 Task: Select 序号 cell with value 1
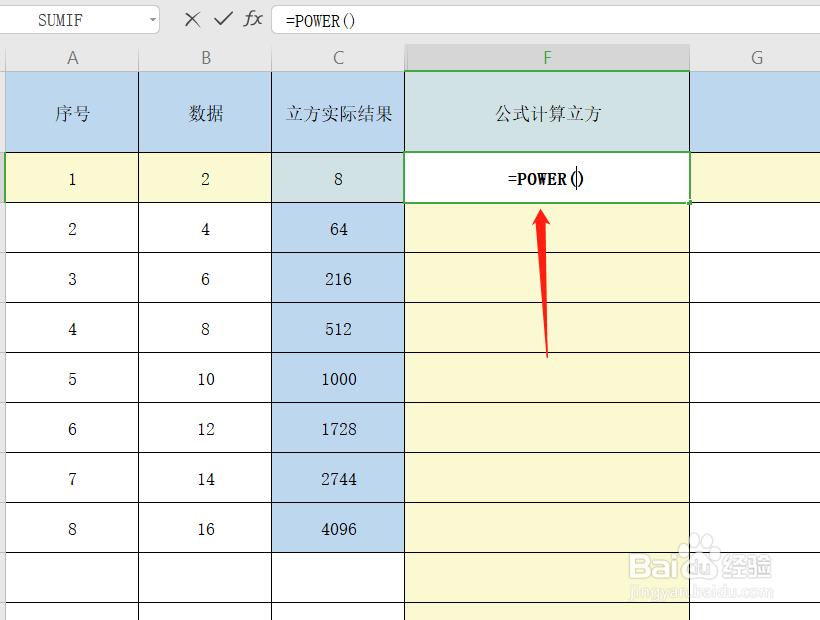point(72,178)
